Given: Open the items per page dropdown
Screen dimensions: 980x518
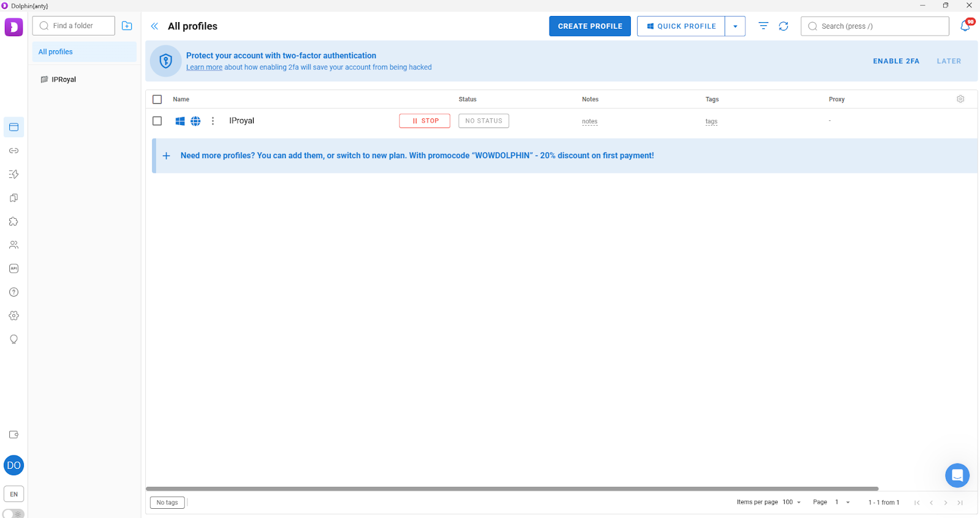Looking at the screenshot, I should [x=792, y=502].
